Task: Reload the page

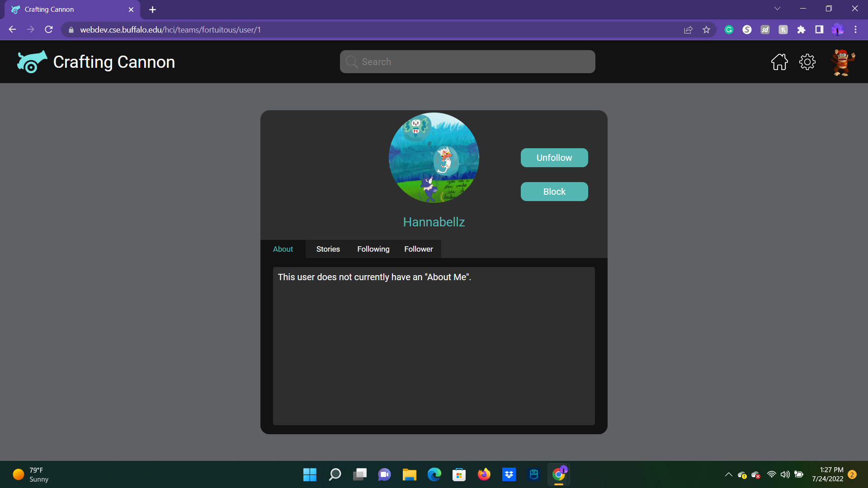Action: tap(49, 30)
